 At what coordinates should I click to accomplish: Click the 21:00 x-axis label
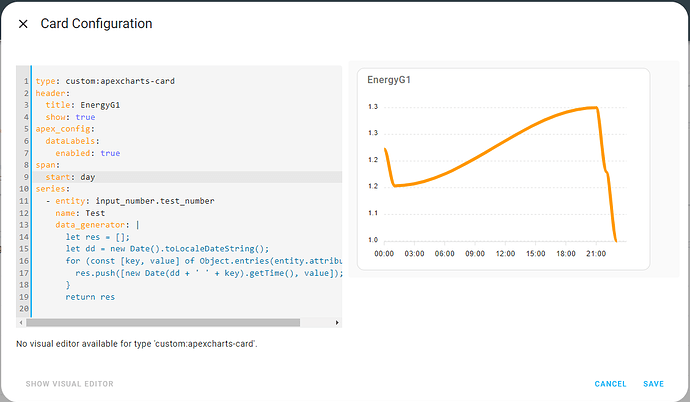(x=596, y=254)
